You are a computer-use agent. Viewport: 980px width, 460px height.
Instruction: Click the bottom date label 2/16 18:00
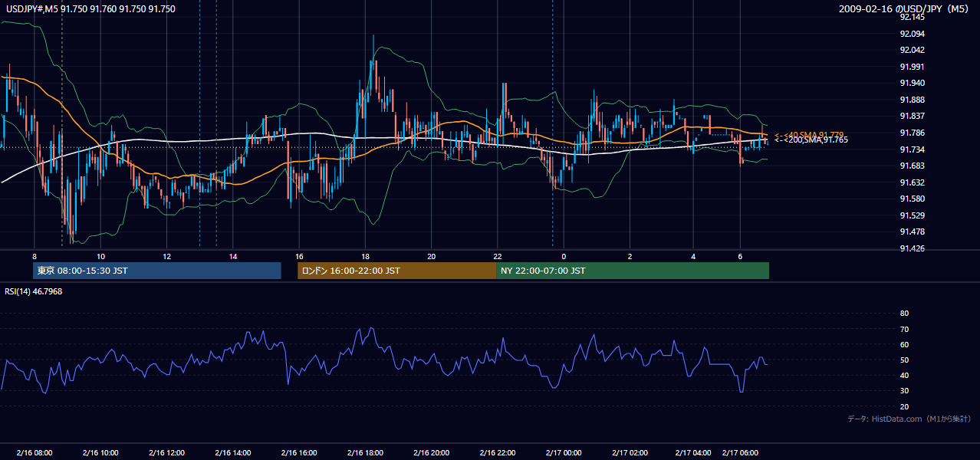[x=365, y=452]
